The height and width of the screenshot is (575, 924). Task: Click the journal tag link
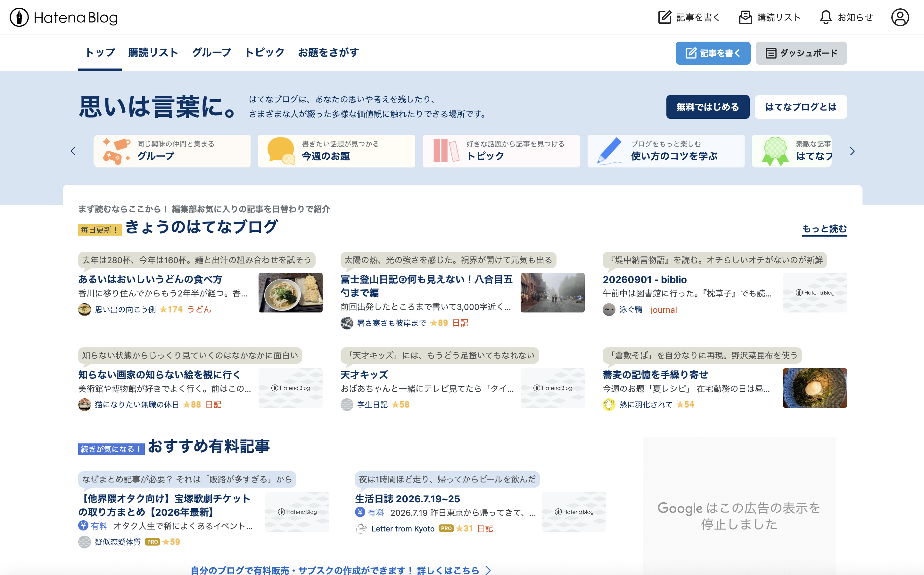(x=664, y=310)
